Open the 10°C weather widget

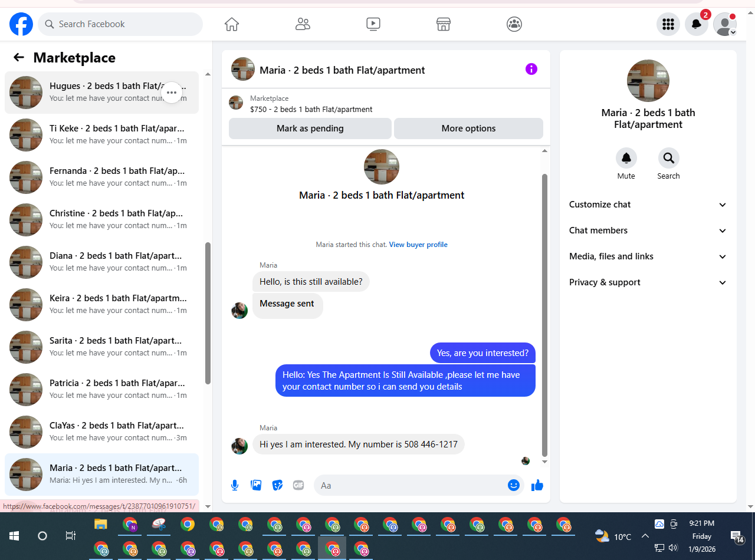tap(613, 536)
